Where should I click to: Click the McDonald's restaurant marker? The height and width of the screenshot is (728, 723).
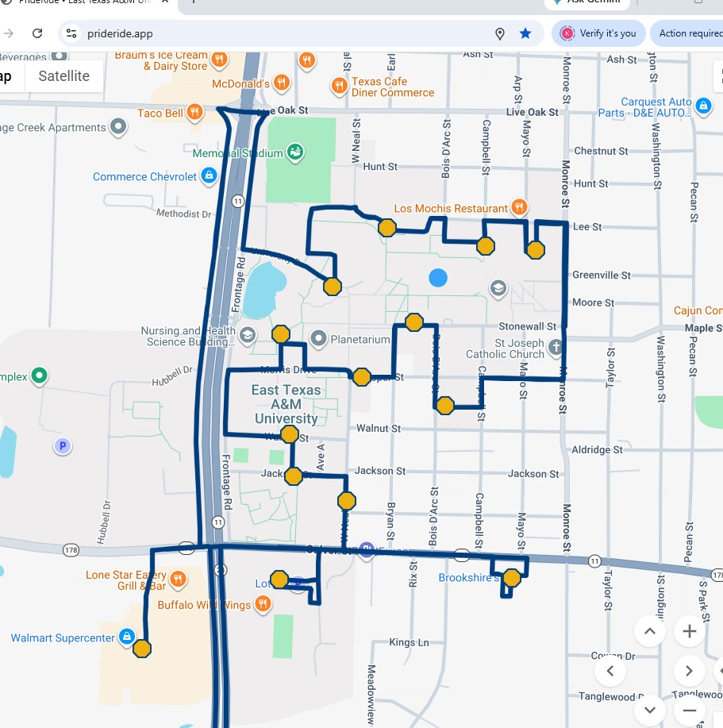pyautogui.click(x=281, y=83)
